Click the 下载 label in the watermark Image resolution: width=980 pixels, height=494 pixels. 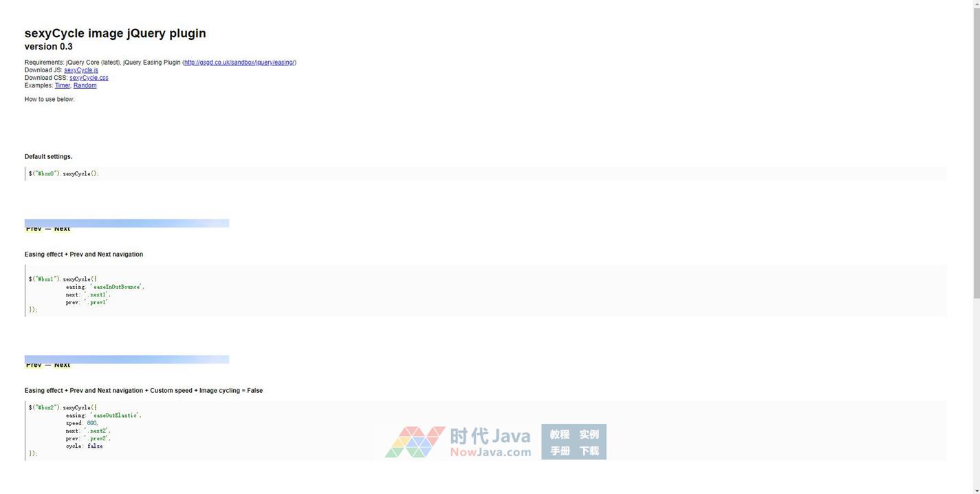click(589, 451)
